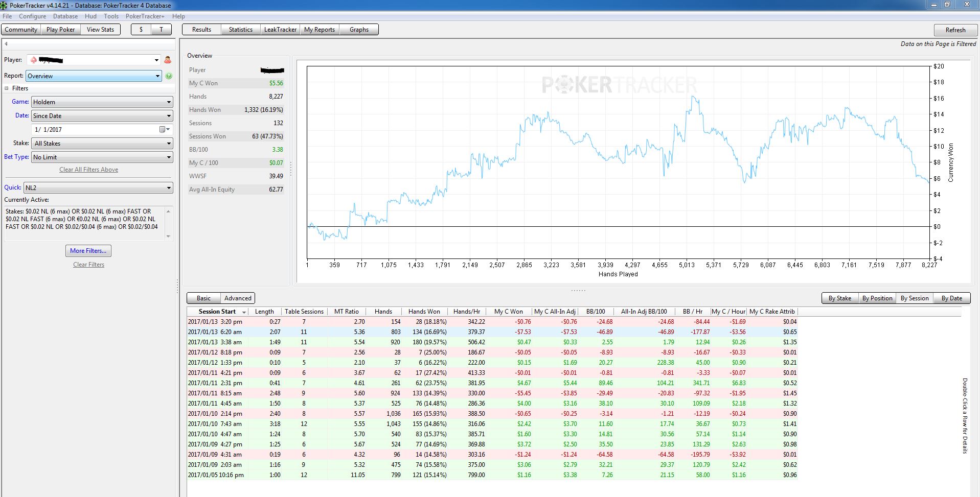Click the Quick filter label

(x=13, y=187)
